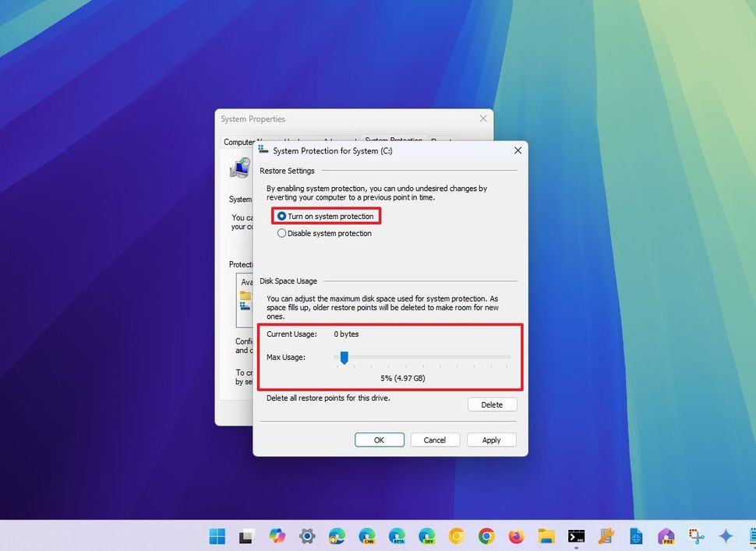Open Windows Terminal

click(577, 536)
